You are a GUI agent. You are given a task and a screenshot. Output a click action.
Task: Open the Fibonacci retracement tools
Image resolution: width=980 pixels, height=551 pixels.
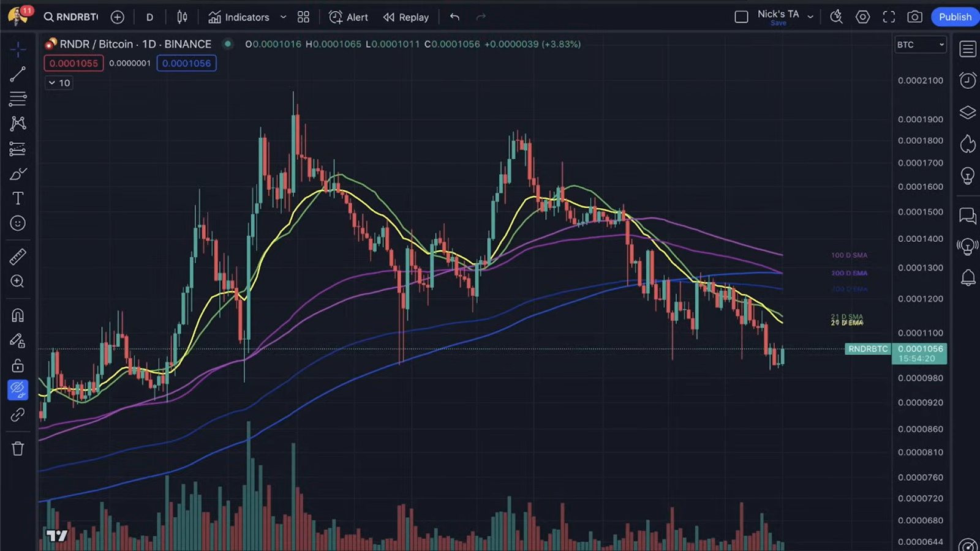click(x=18, y=99)
